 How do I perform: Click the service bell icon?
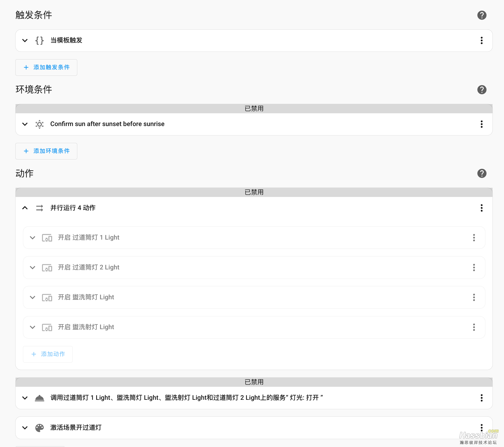pyautogui.click(x=40, y=398)
